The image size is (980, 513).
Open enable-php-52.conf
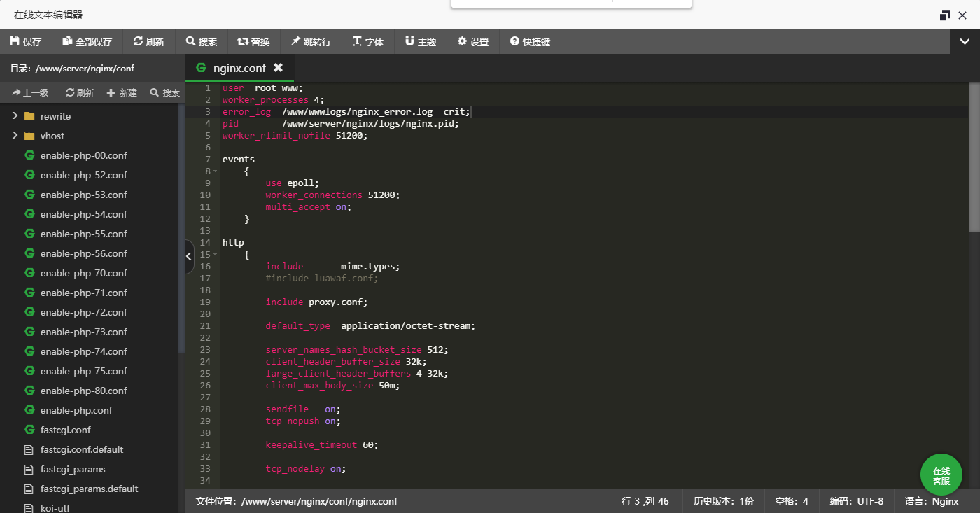[83, 175]
